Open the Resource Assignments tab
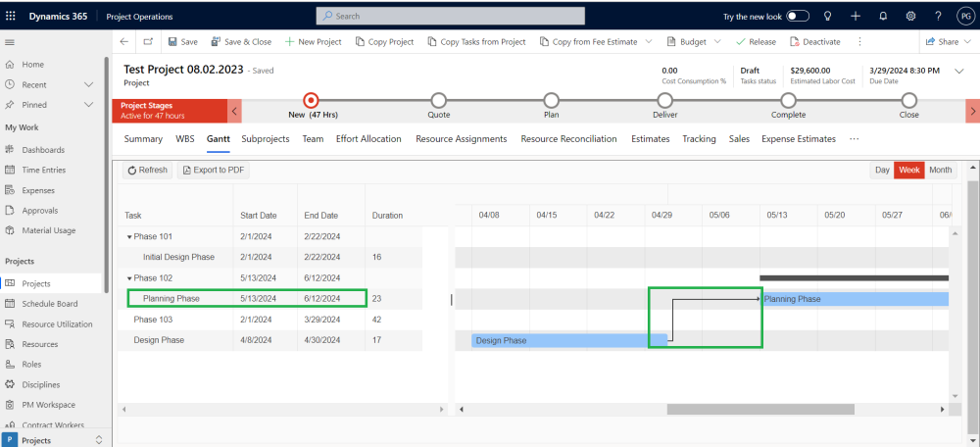 (x=461, y=139)
